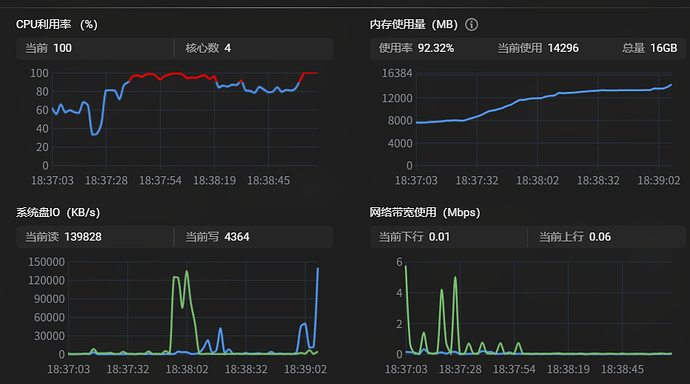This screenshot has width=690, height=384.
Task: Click the end point of memory usage line
Action: [671, 85]
